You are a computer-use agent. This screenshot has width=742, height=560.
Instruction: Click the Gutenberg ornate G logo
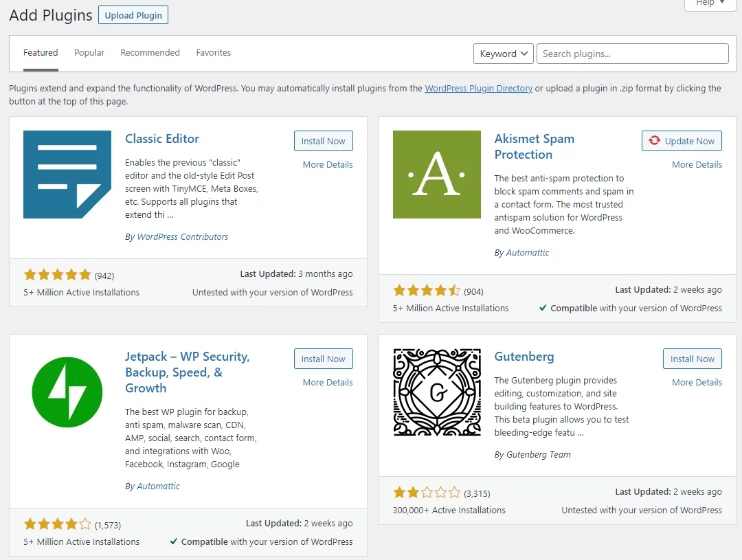[437, 392]
